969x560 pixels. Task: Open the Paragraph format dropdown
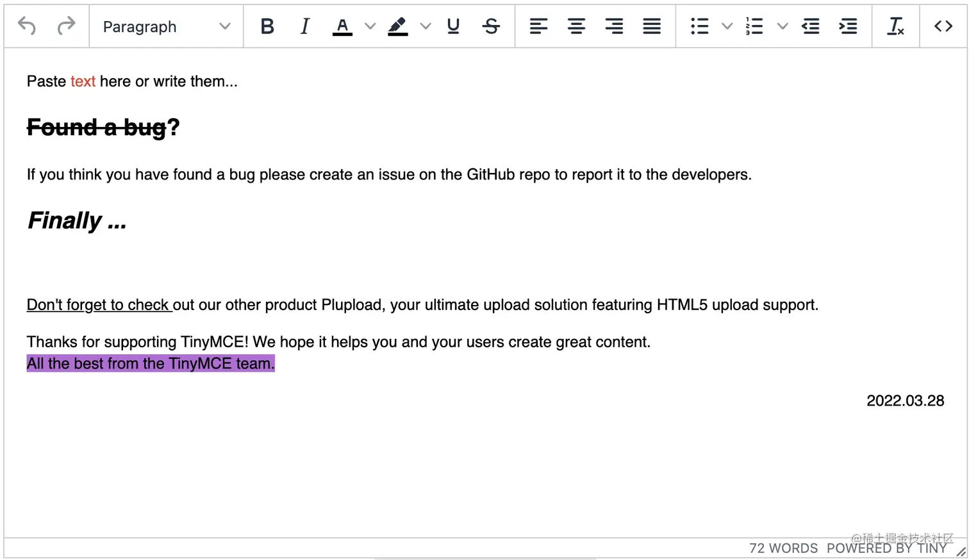167,26
